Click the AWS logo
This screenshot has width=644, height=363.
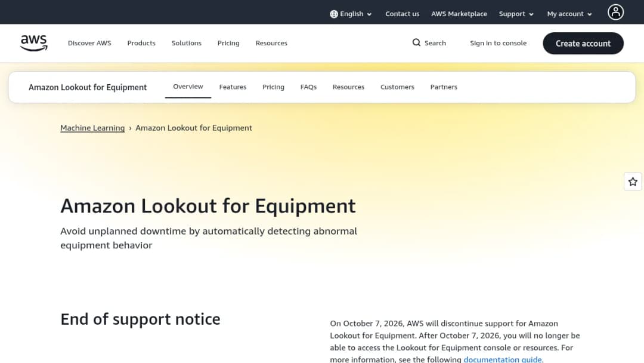point(33,43)
